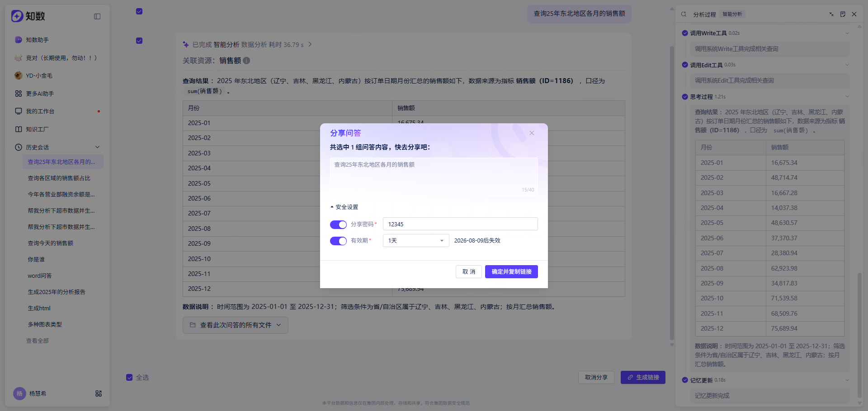The height and width of the screenshot is (411, 868).
Task: Open 更多AI助手 grid icon
Action: (x=19, y=93)
